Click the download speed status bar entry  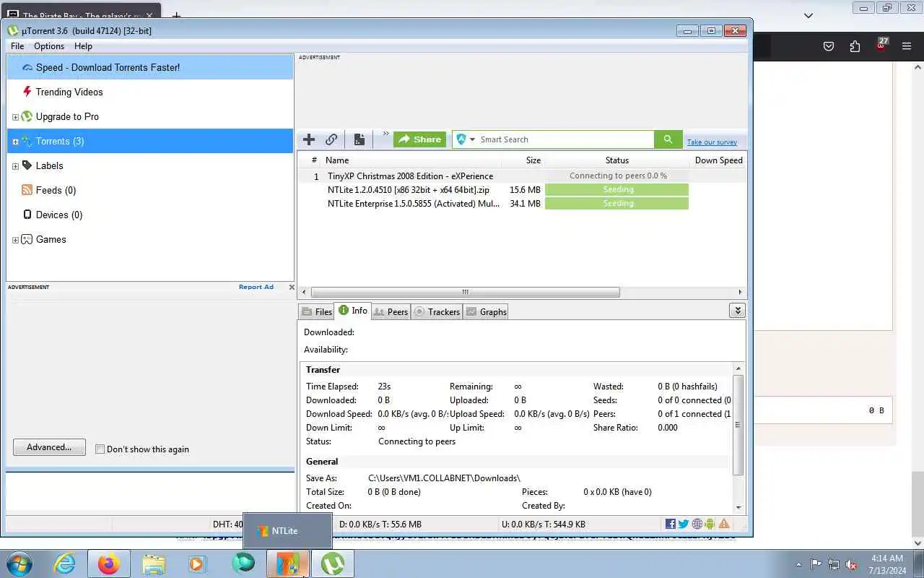click(x=380, y=525)
